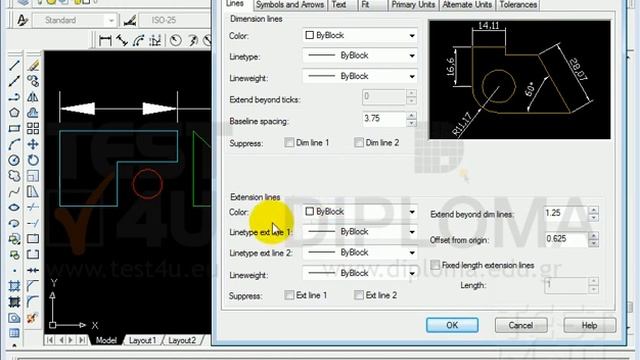Select the Offset tool

[x=33, y=113]
